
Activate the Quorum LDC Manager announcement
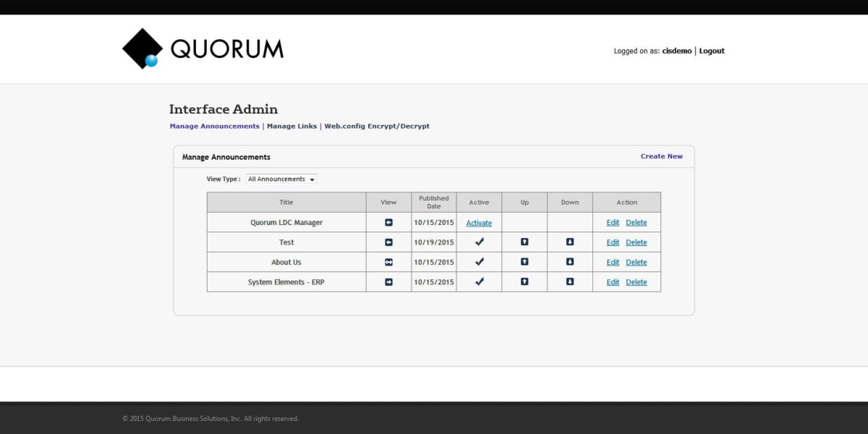(x=479, y=223)
